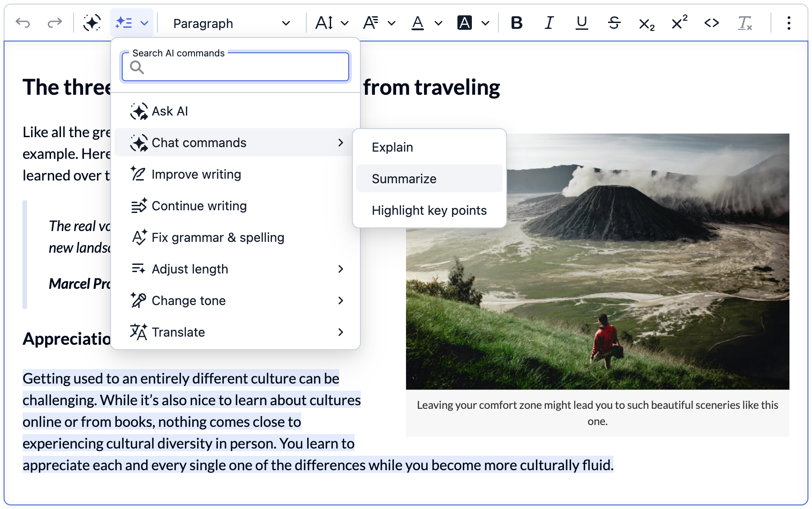Expand the Change tone submenu
Image resolution: width=812 pixels, height=509 pixels.
tap(235, 301)
